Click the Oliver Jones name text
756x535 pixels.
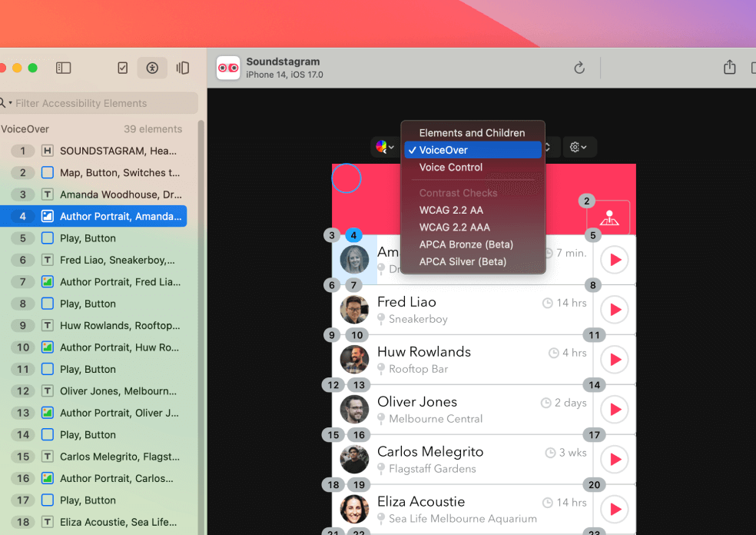click(417, 402)
